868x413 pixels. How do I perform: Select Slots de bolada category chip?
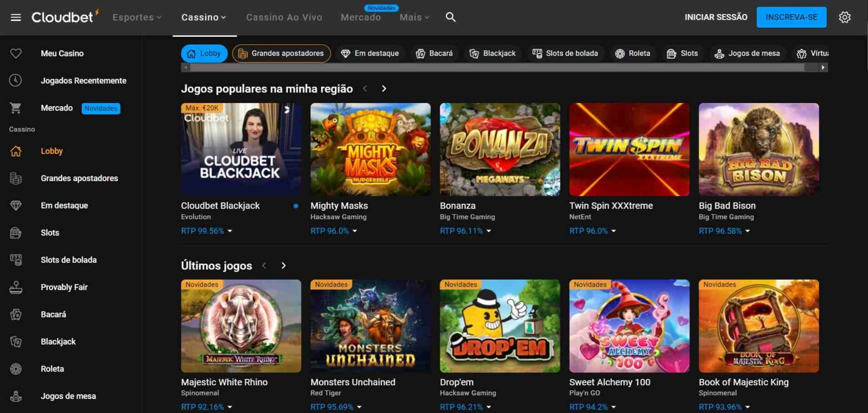tap(565, 53)
